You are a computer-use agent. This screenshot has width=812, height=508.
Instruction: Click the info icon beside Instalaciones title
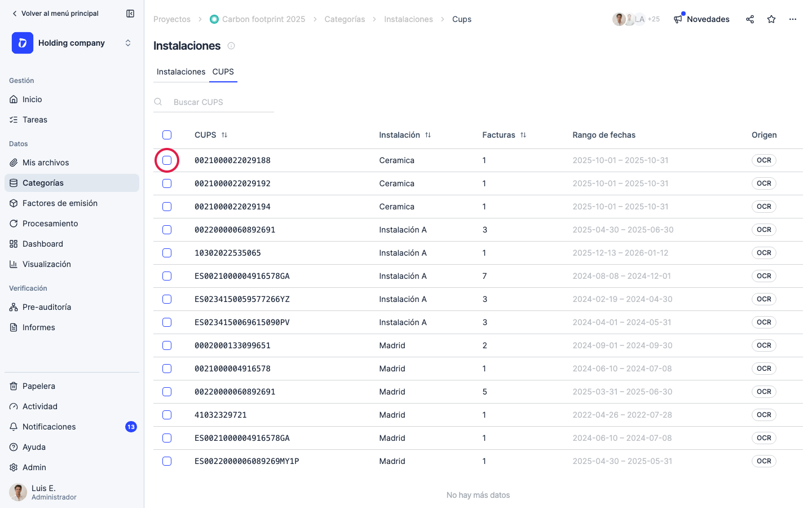point(231,46)
